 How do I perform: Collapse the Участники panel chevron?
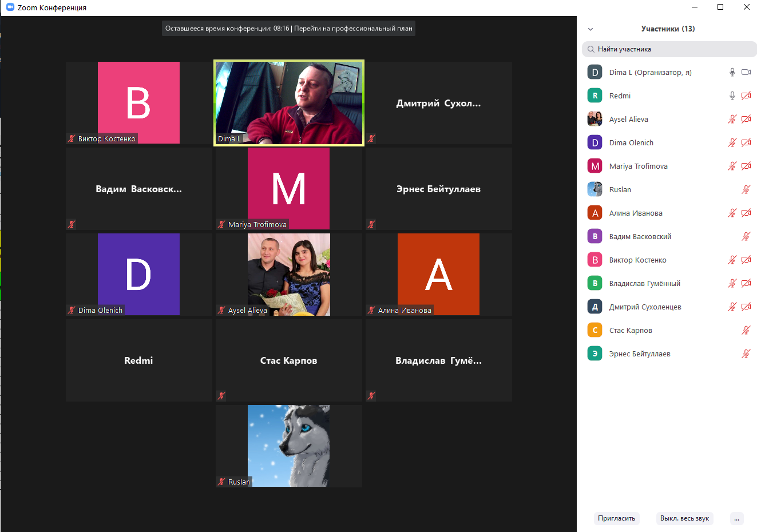590,29
